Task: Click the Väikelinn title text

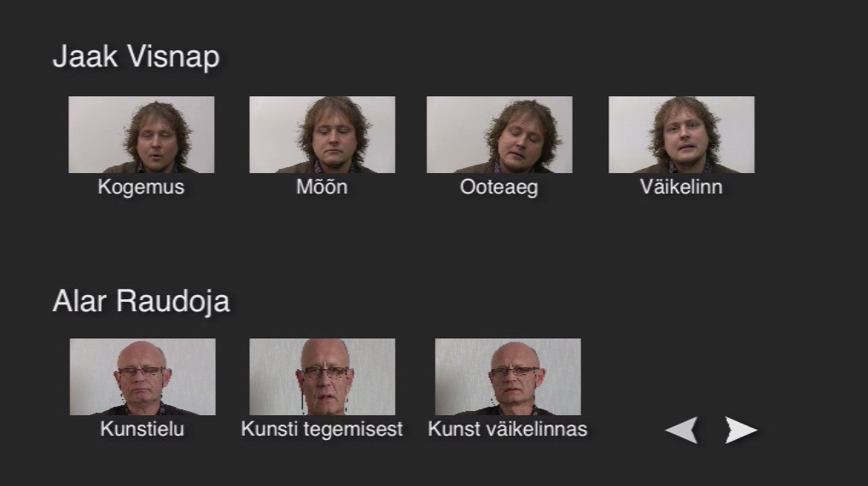Action: point(681,187)
